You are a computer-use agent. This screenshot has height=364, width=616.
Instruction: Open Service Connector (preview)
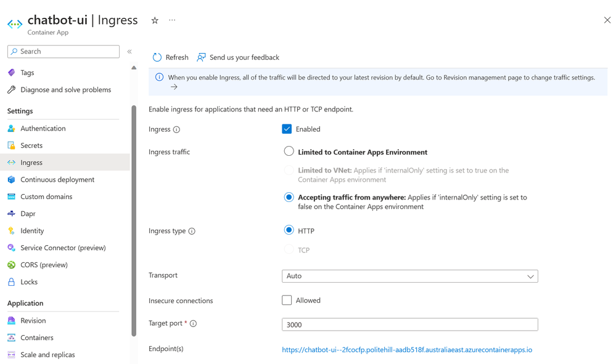point(63,248)
